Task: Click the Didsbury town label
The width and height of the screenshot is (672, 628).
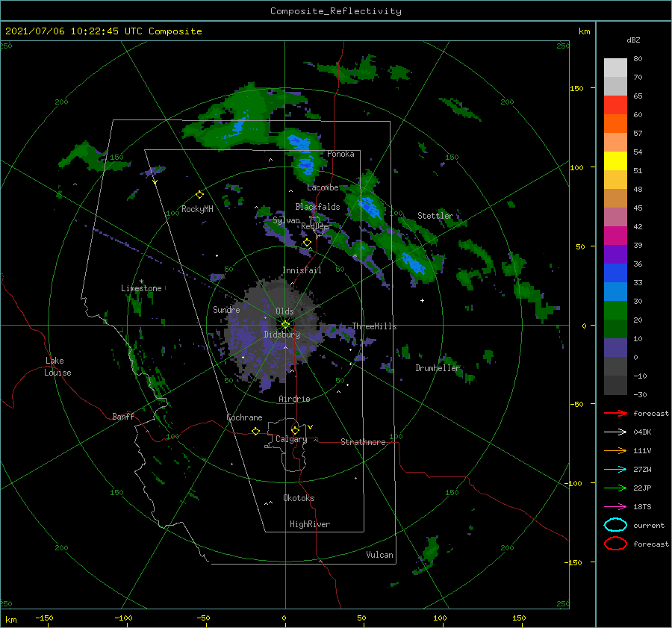Action: (x=281, y=335)
